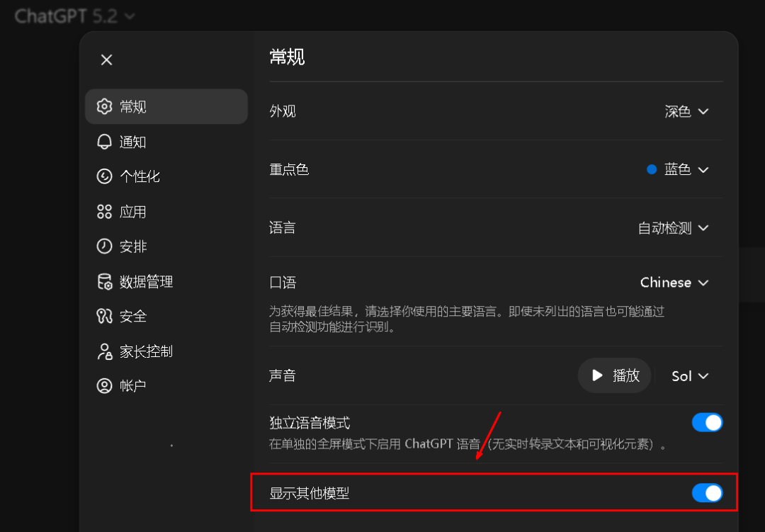The height and width of the screenshot is (532, 765).
Task: Click the blue accent color dot
Action: coord(652,169)
